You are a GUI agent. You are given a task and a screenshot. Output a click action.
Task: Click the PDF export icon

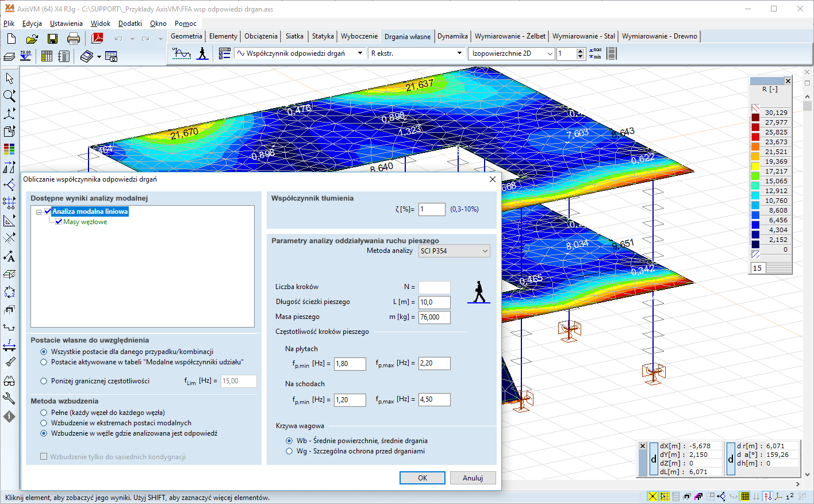97,39
